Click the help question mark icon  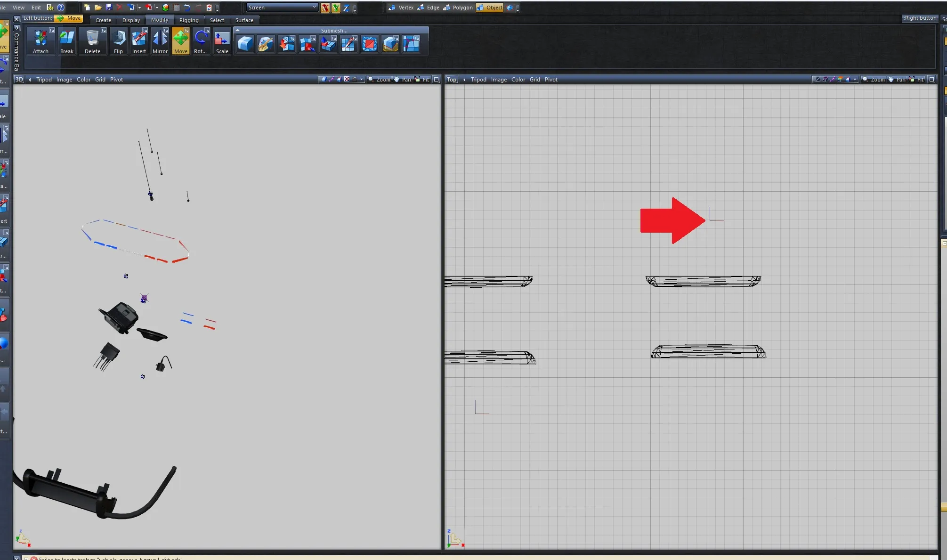point(61,8)
